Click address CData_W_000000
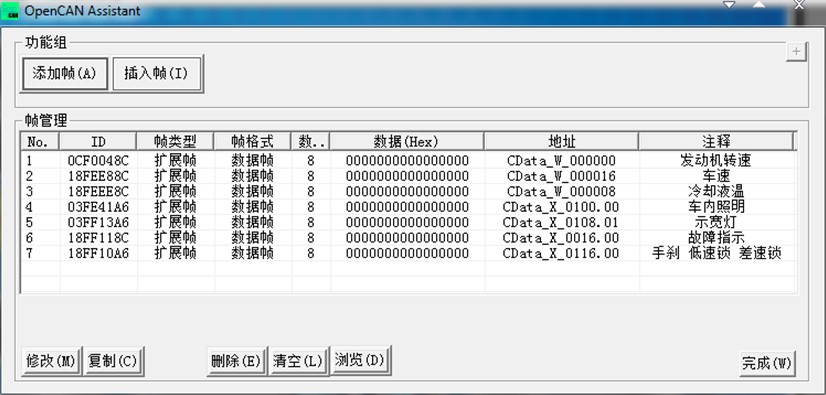This screenshot has height=395, width=826. tap(561, 160)
